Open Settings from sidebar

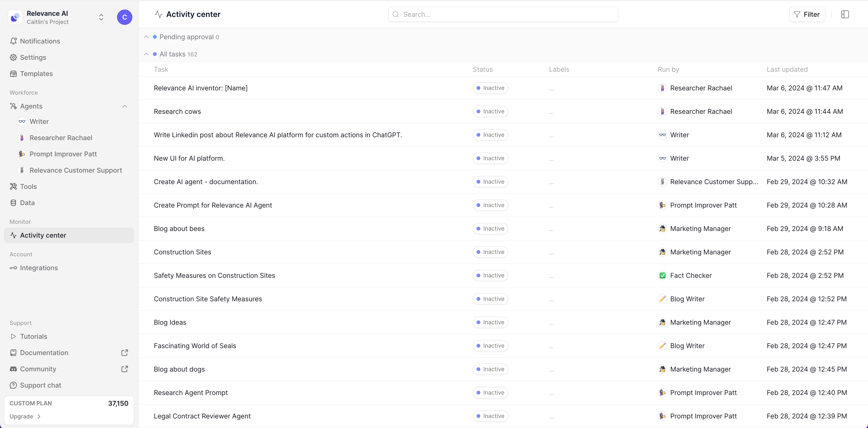click(33, 57)
